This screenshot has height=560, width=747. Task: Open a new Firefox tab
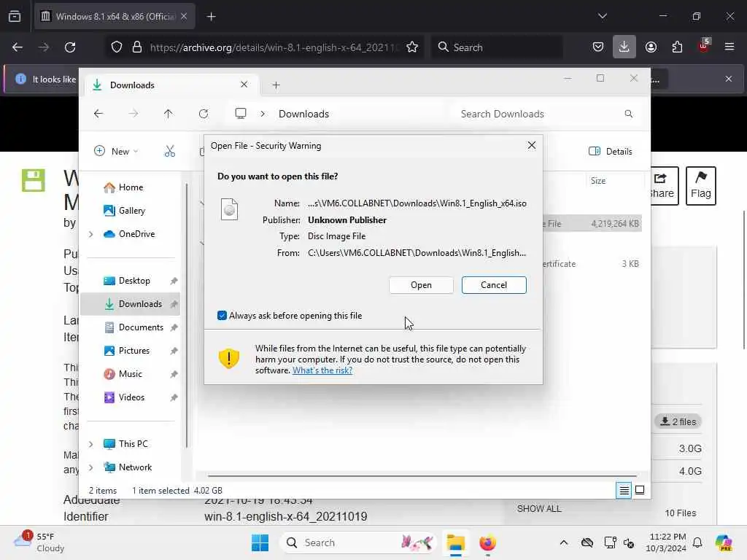click(x=211, y=17)
